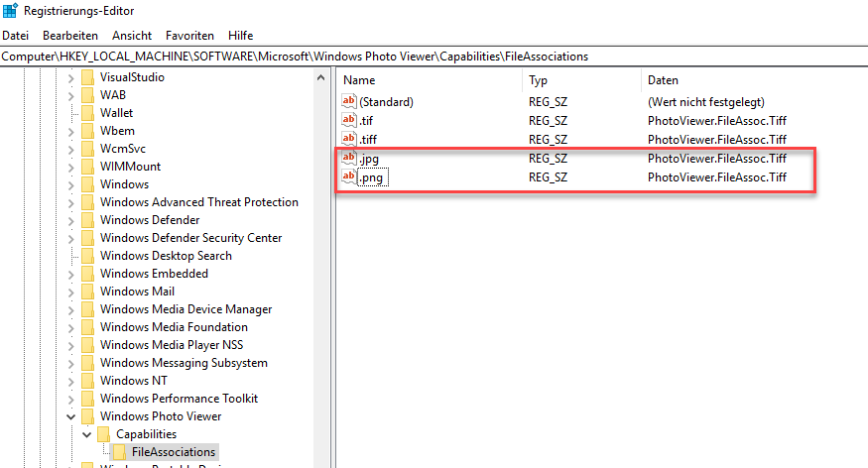Image resolution: width=868 pixels, height=468 pixels.
Task: Select Windows Media Foundation folder icon
Action: (87, 327)
